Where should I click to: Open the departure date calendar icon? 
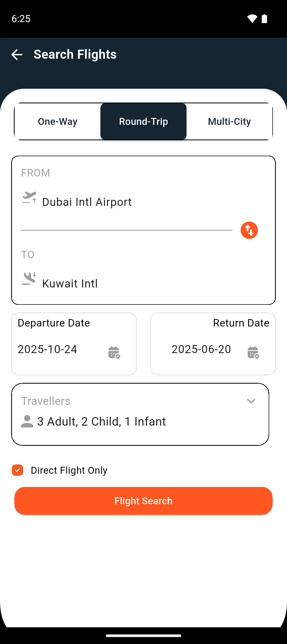(114, 352)
